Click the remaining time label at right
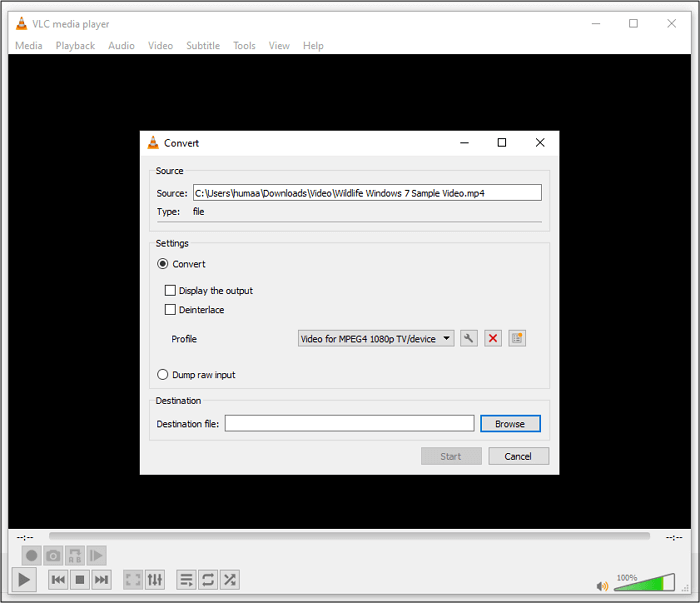Viewport: 700px width, 603px height. pyautogui.click(x=674, y=537)
